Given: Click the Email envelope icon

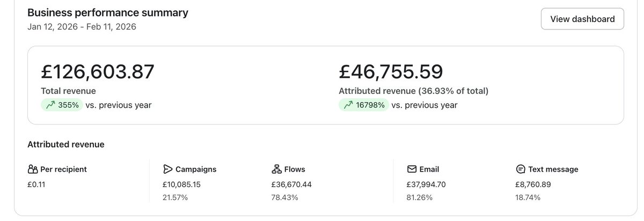Looking at the screenshot, I should point(412,169).
